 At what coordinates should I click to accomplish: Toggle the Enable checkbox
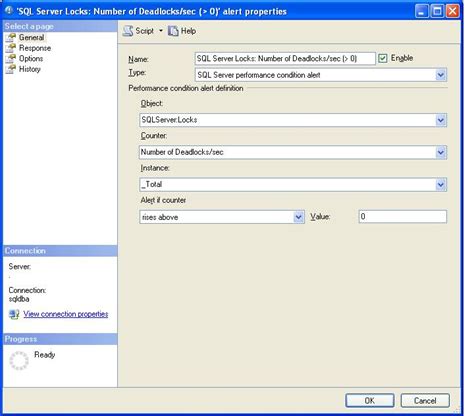pyautogui.click(x=382, y=58)
